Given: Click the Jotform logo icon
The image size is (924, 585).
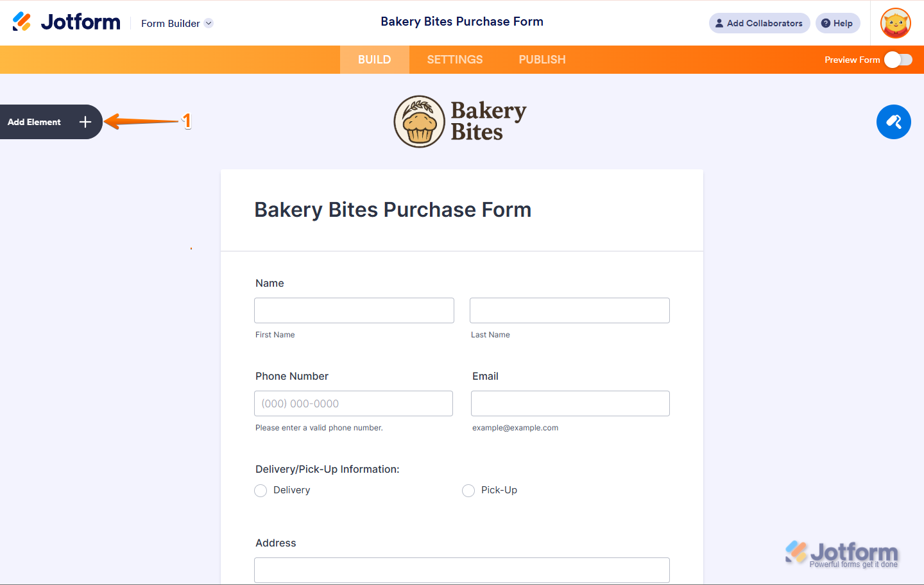Looking at the screenshot, I should coord(22,22).
